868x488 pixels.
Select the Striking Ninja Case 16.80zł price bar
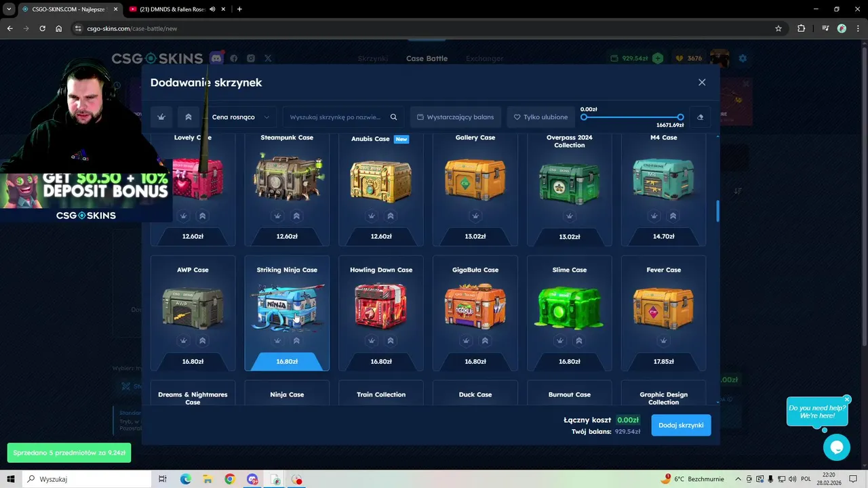click(287, 361)
